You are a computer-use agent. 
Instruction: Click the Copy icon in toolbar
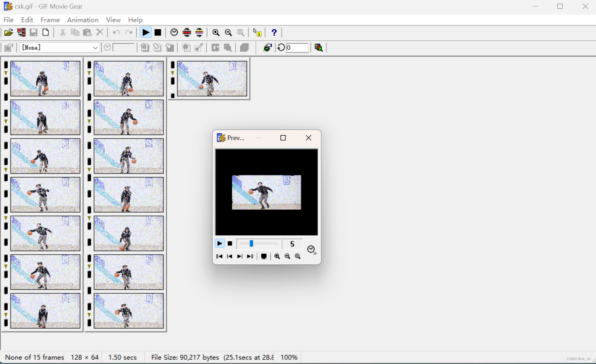tap(75, 33)
